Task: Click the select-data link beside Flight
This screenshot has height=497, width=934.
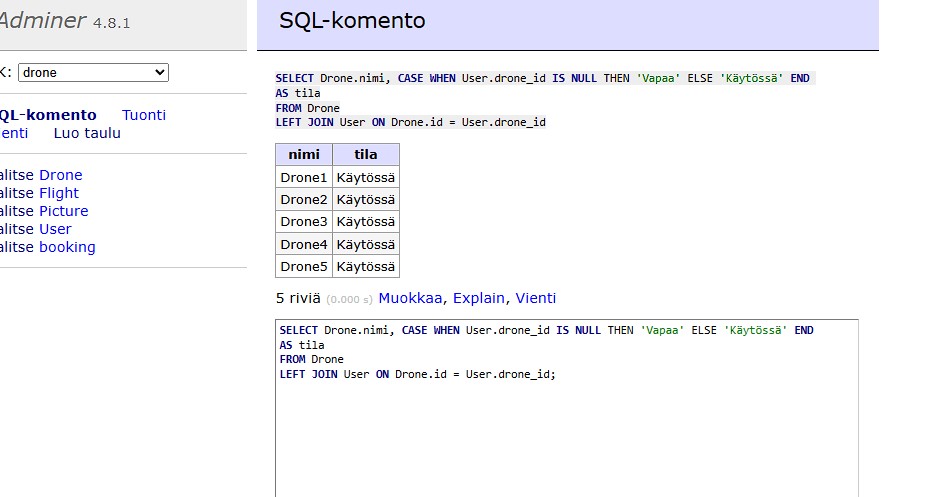Action: (15, 193)
